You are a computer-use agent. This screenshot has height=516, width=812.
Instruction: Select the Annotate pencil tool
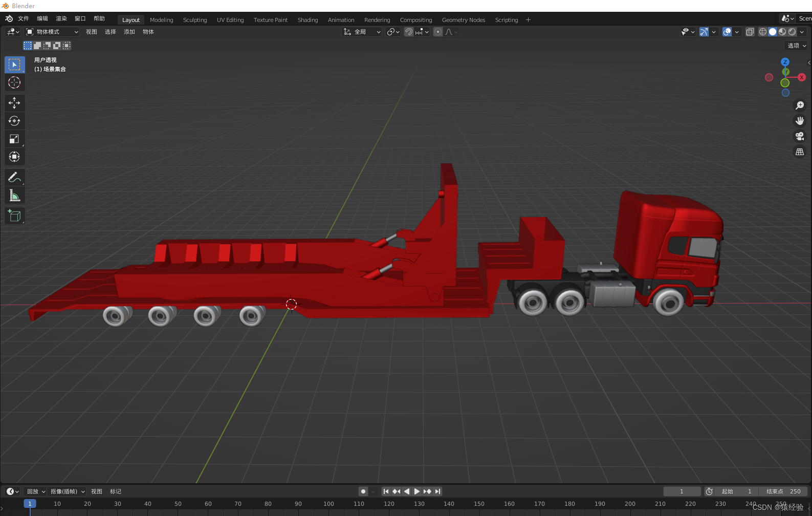pos(14,177)
